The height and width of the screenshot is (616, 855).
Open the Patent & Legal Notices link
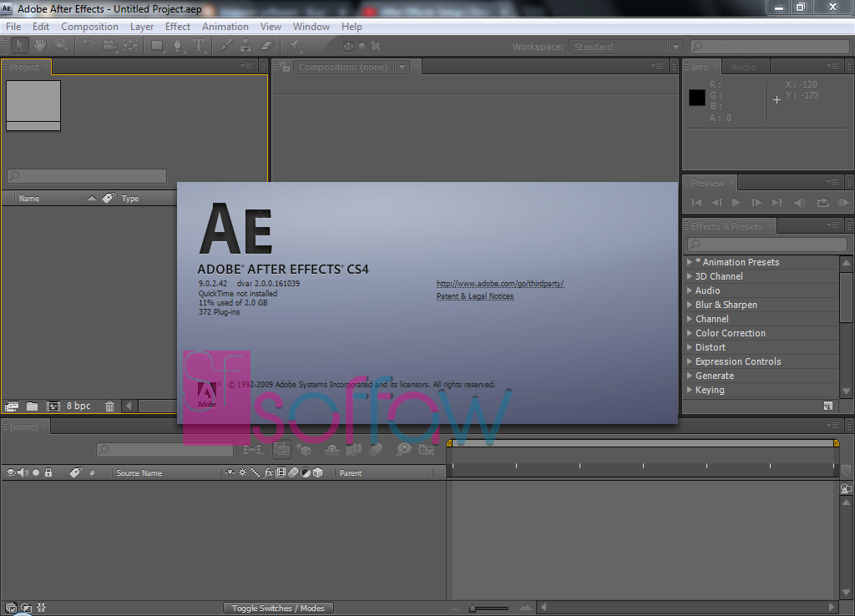(x=475, y=296)
